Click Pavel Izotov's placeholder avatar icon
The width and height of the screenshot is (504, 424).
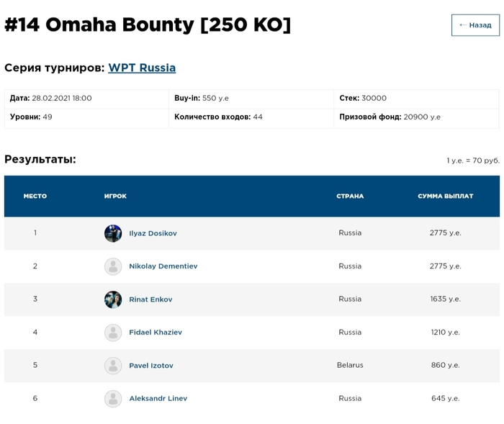point(113,366)
